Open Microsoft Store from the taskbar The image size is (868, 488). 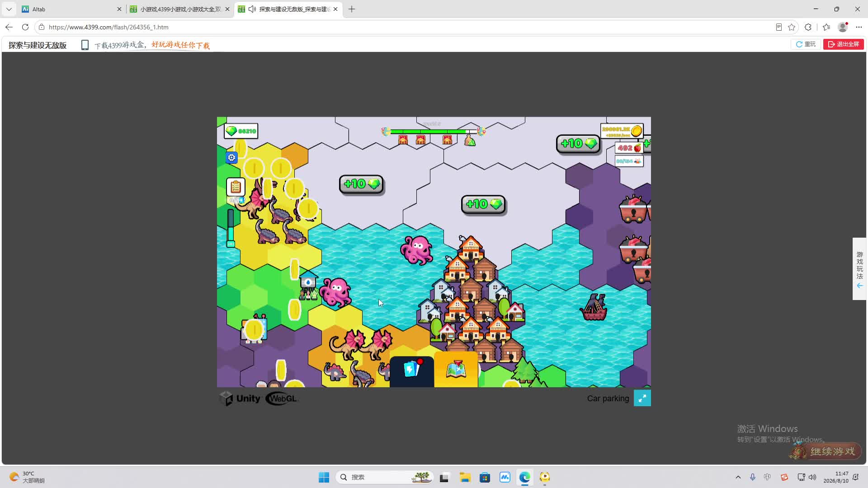485,477
